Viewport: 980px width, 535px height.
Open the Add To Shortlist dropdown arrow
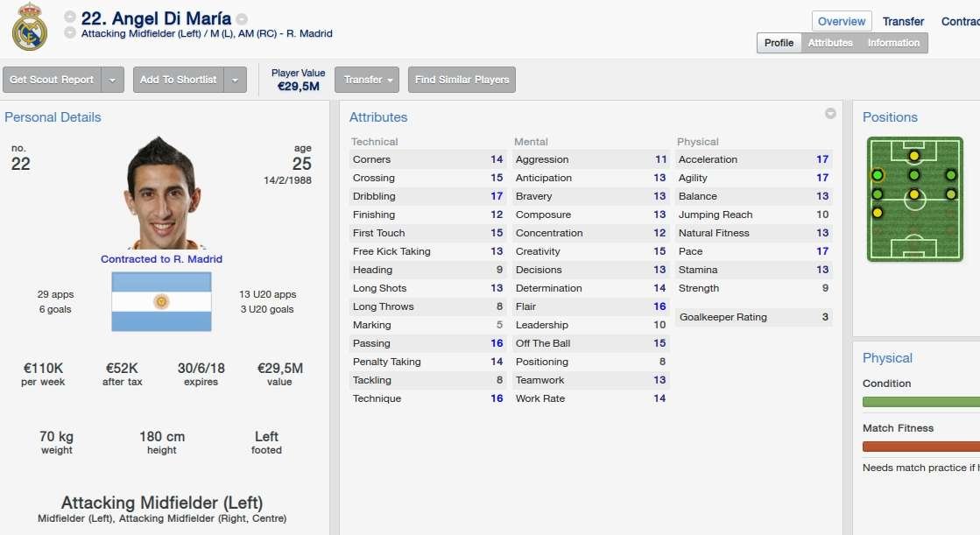click(236, 80)
